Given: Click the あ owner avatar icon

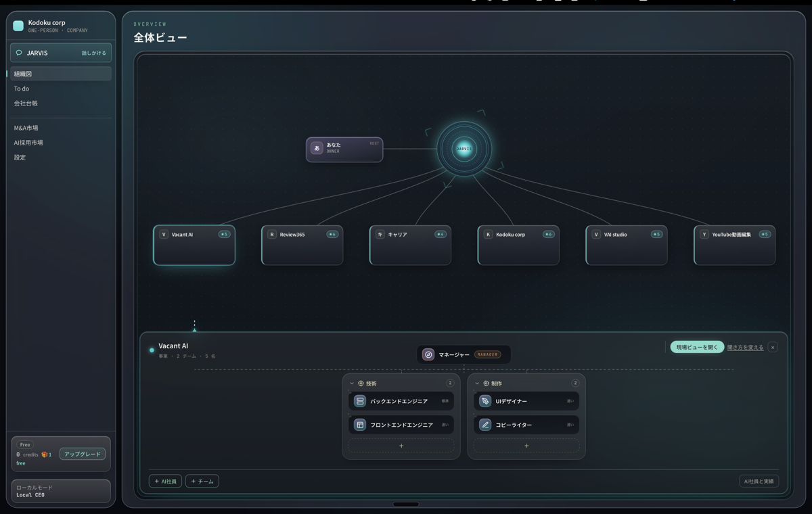Looking at the screenshot, I should point(317,148).
